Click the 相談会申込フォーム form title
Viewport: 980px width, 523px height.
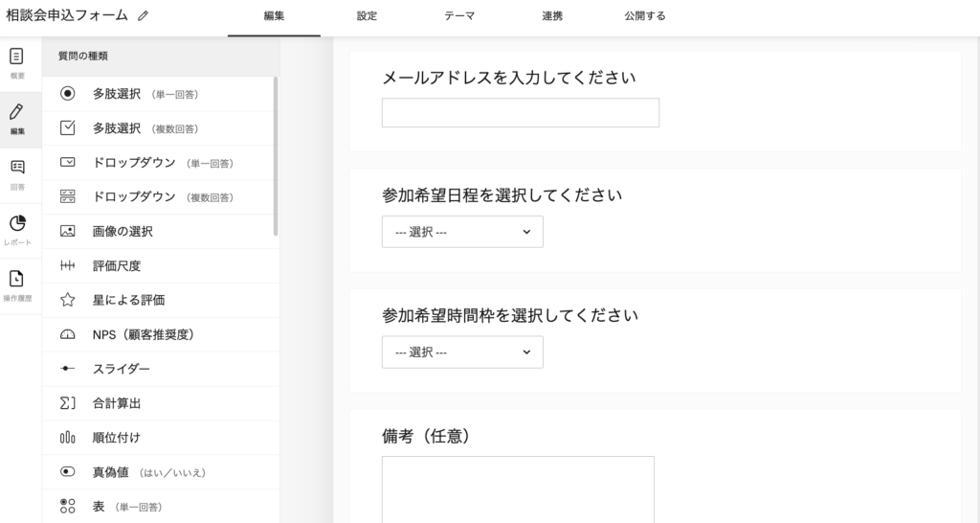pyautogui.click(x=67, y=15)
